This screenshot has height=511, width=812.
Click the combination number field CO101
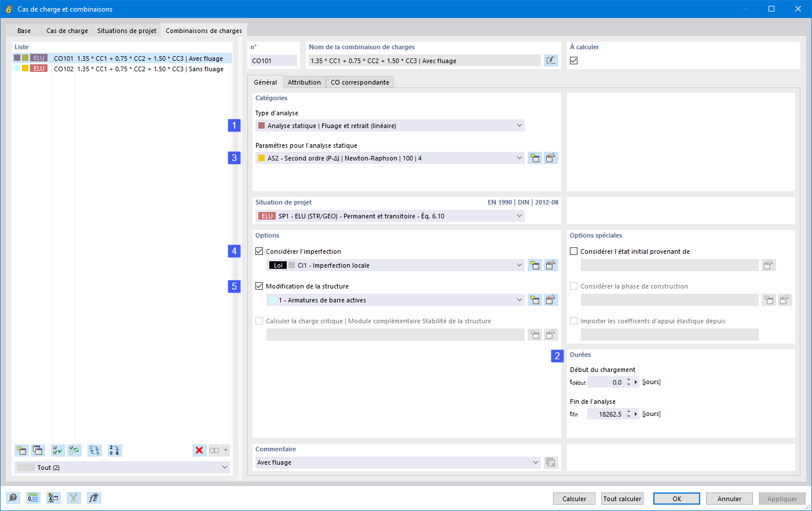tap(273, 60)
